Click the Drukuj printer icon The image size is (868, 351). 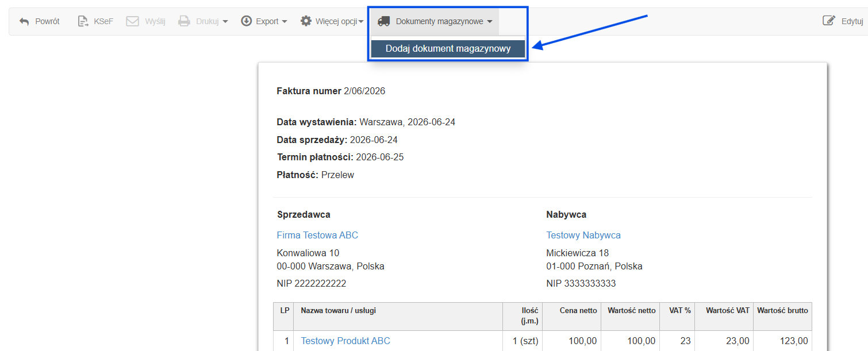coord(184,21)
